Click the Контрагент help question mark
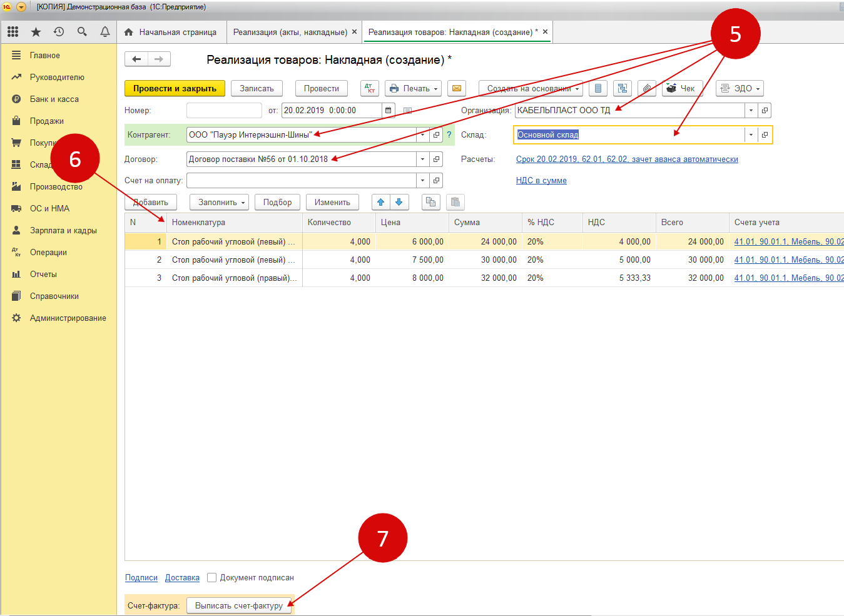 (449, 134)
